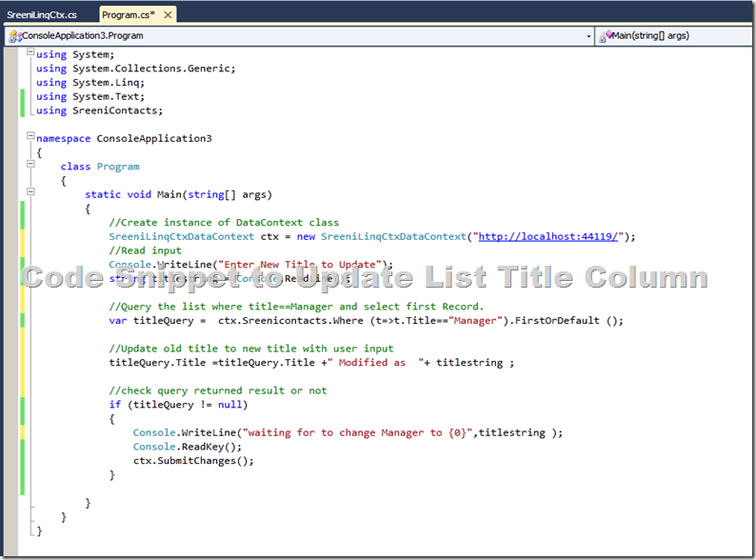The height and width of the screenshot is (560, 756).
Task: Click the Create instance of DataContext comment
Action: pyautogui.click(x=224, y=223)
